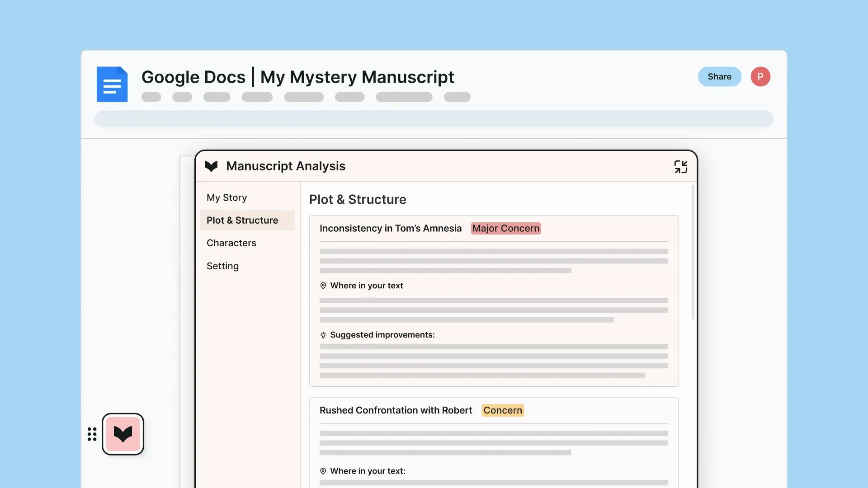Go to the Setting section
The image size is (868, 488).
(222, 266)
